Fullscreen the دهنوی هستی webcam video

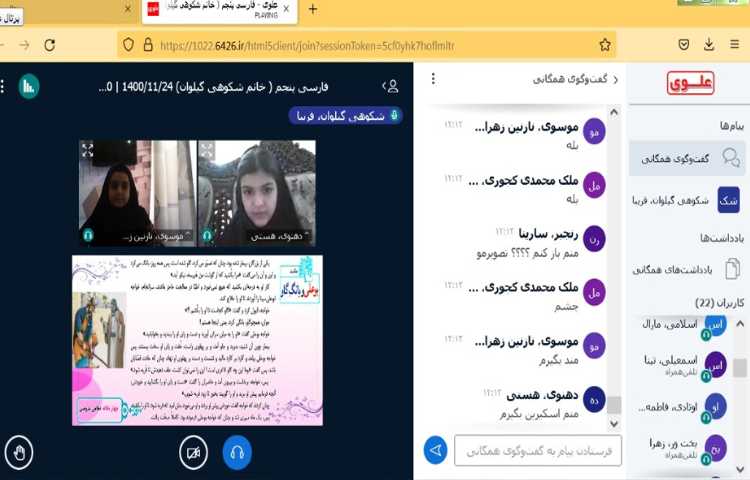207,150
